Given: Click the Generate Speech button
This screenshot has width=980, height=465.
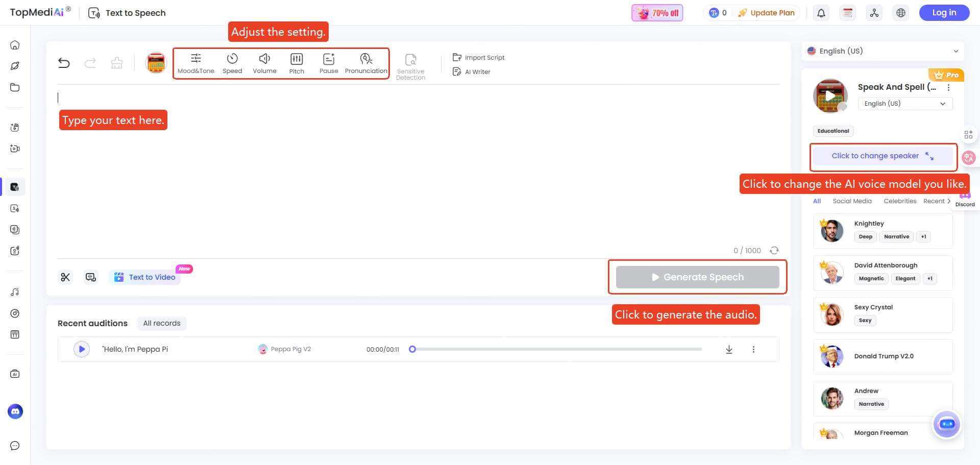Looking at the screenshot, I should (697, 277).
